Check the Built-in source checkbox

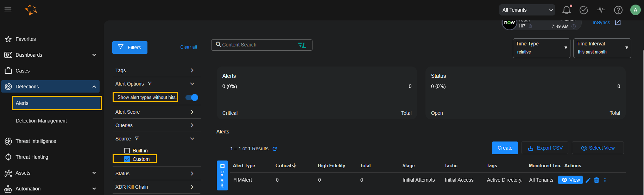(127, 151)
